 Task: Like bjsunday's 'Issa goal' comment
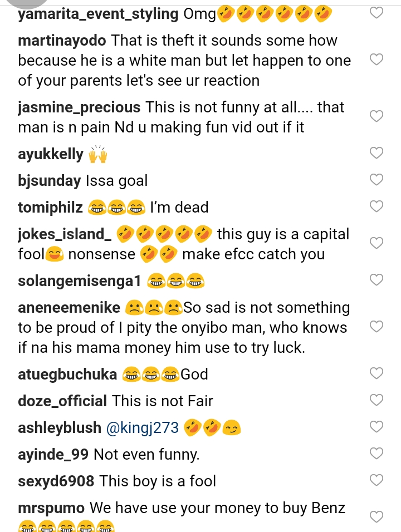pos(377,179)
